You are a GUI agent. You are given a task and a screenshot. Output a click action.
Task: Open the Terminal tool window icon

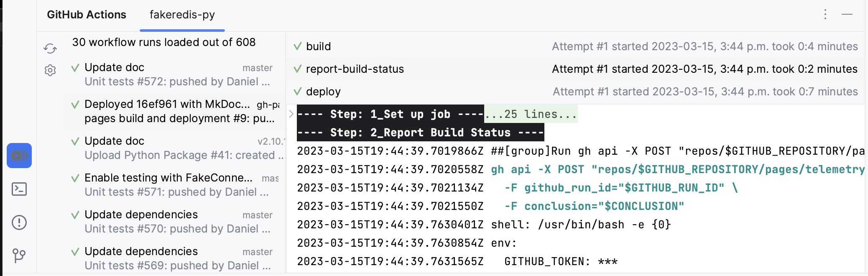tap(19, 189)
